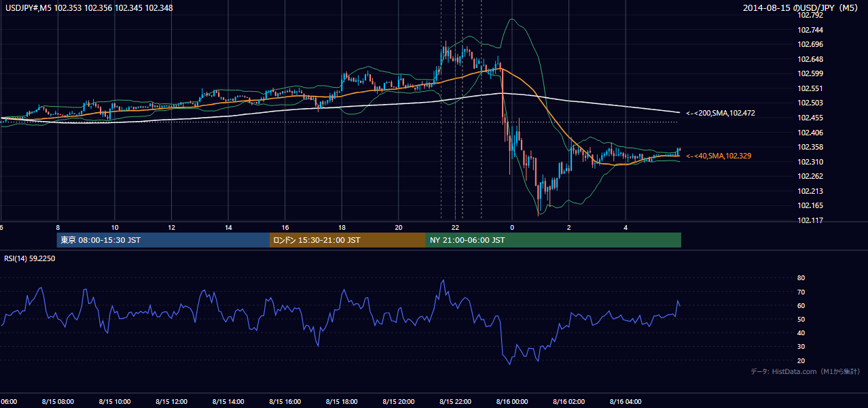Click price level 102.262 on the axis
The image size is (868, 408).
pos(810,176)
